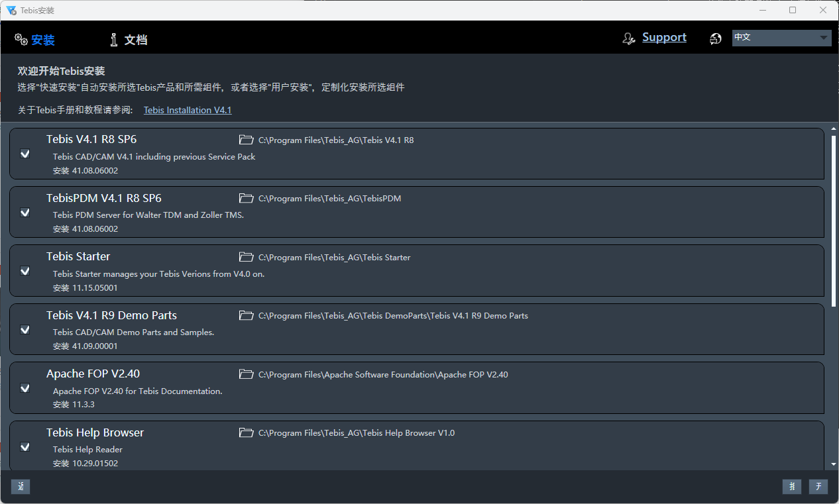839x504 pixels.
Task: Open the Tebis Installation V4.1 link
Action: (188, 110)
